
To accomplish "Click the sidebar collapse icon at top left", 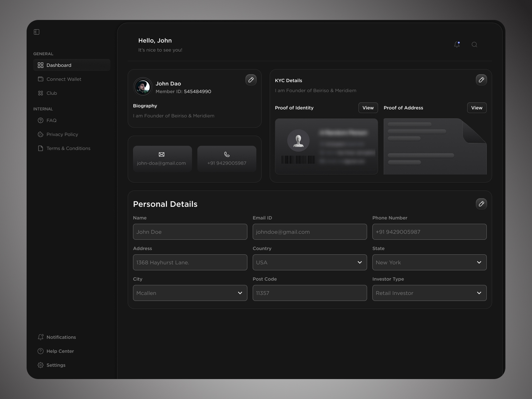I will 37,32.
